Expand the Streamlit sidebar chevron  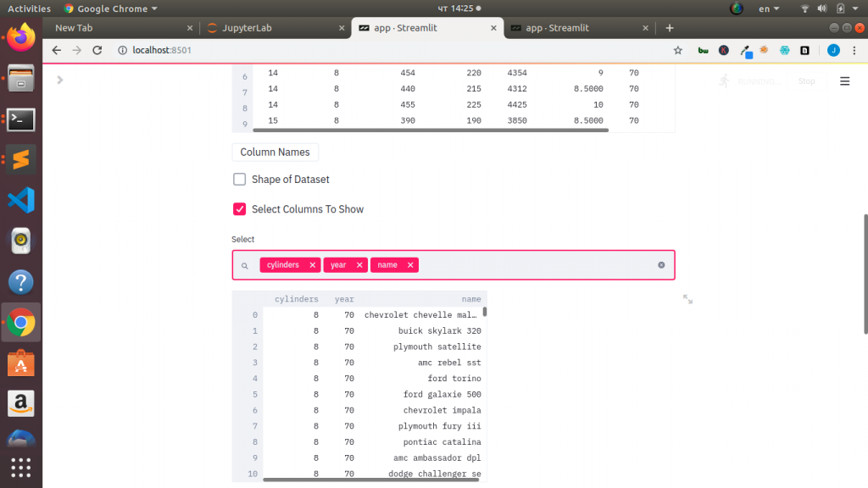59,80
